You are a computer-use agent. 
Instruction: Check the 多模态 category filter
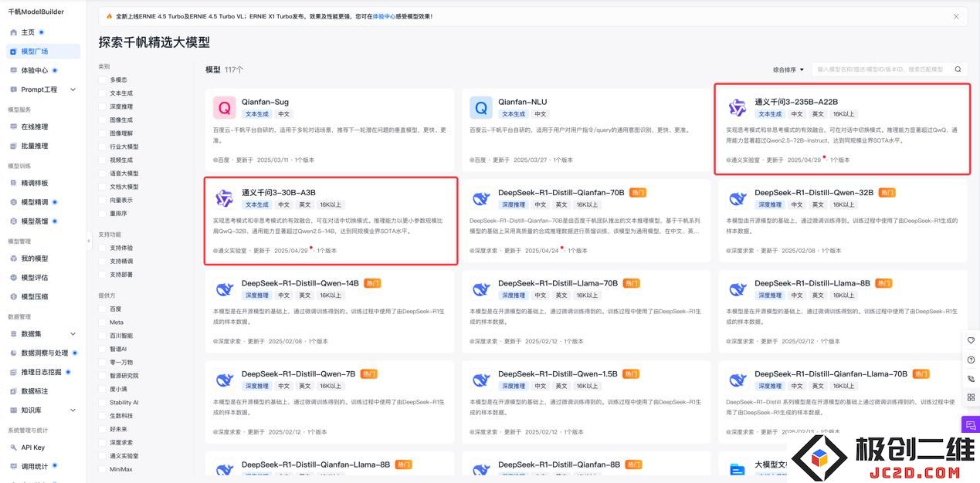103,79
